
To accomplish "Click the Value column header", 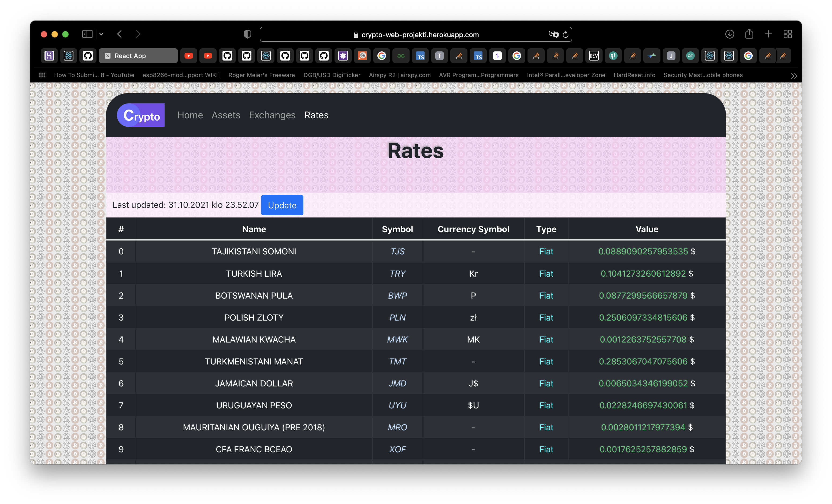I will (647, 229).
